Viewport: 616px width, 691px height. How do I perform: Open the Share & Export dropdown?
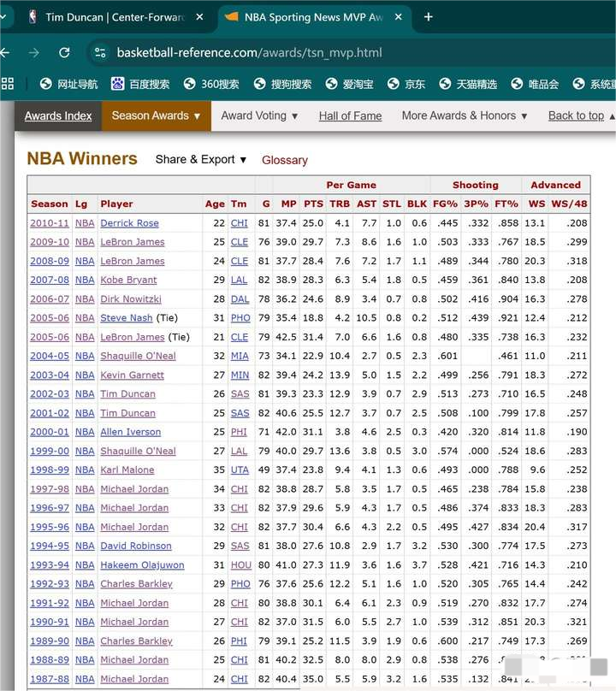[201, 160]
